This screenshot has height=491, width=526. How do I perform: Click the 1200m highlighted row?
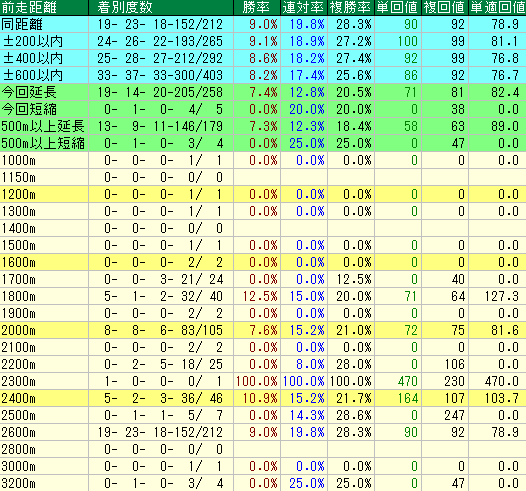click(263, 194)
